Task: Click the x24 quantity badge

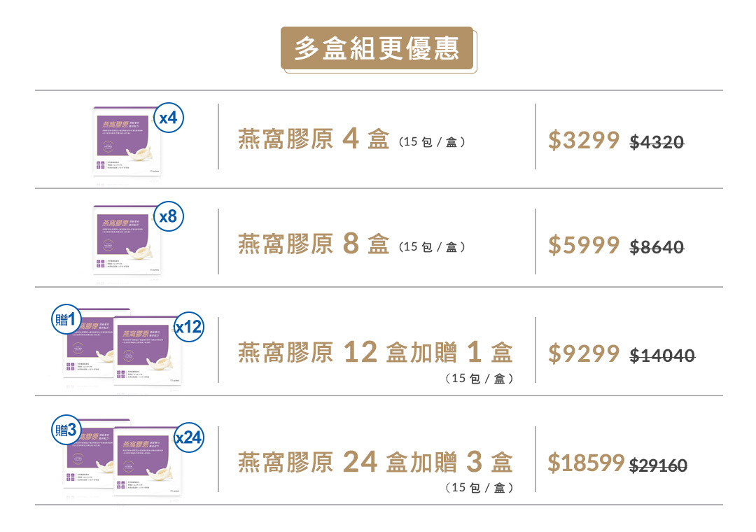Action: tap(188, 438)
